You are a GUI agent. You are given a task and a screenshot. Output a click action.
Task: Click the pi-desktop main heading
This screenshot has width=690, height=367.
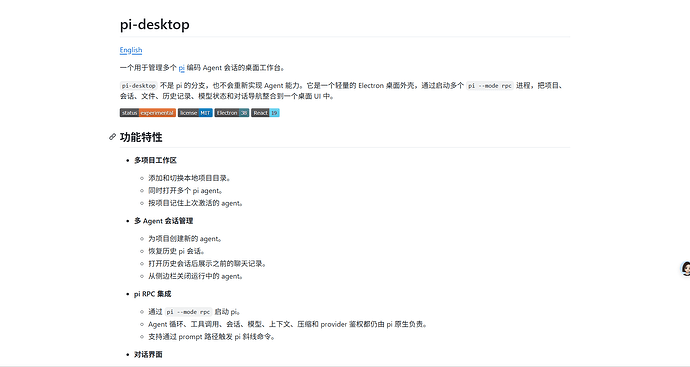pyautogui.click(x=154, y=24)
